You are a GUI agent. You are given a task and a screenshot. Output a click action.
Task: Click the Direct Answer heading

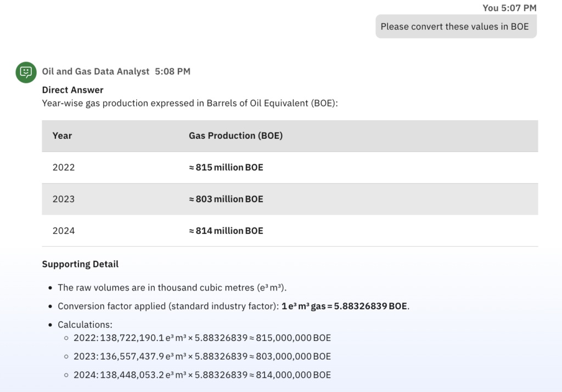click(72, 89)
